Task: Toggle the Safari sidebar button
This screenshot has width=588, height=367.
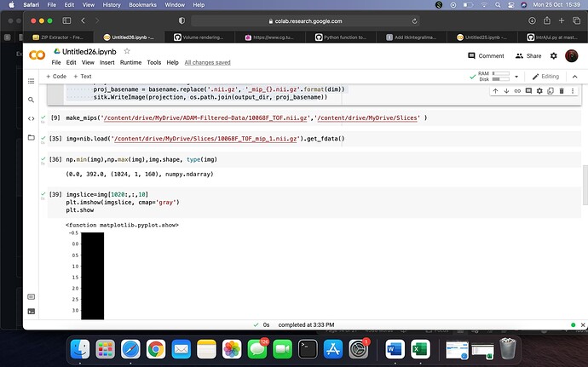Action: 66,20
